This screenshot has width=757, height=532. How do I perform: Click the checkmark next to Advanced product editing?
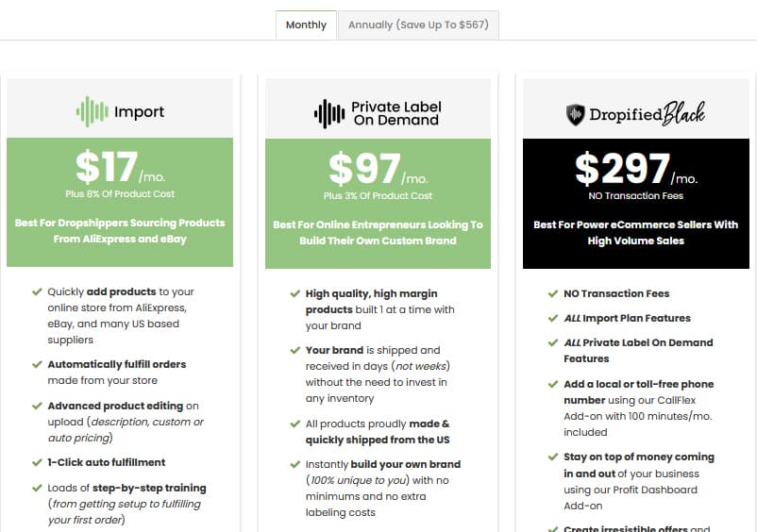point(37,406)
